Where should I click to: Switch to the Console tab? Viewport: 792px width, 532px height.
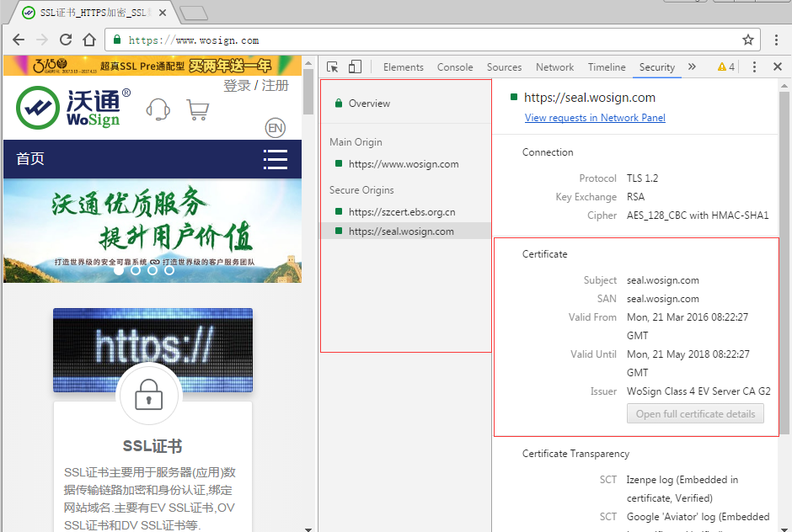tap(455, 67)
